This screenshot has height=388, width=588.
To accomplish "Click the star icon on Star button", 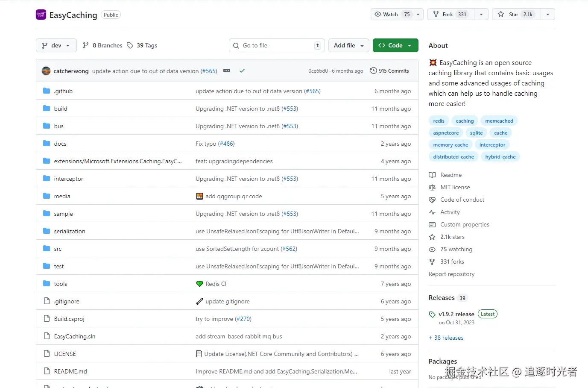I will pos(501,14).
